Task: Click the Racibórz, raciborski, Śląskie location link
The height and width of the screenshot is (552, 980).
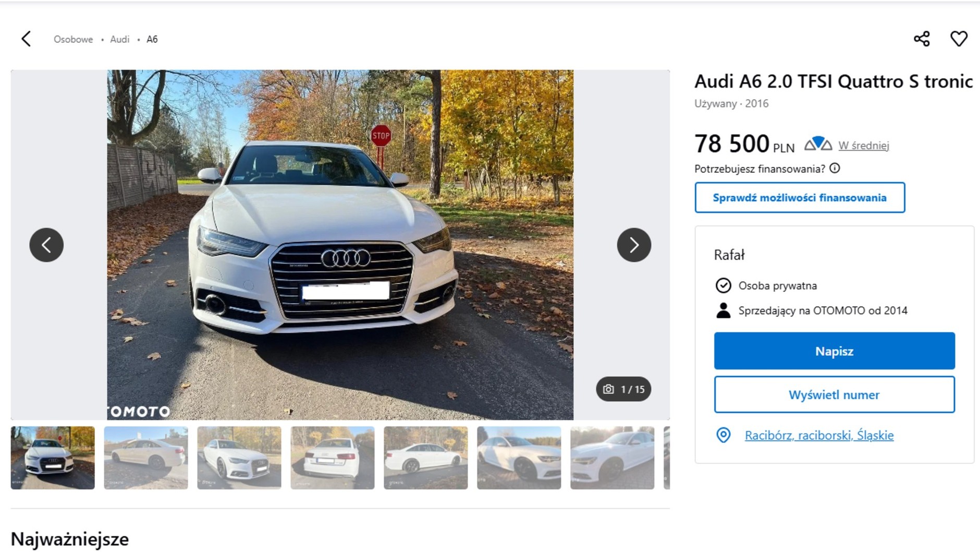Action: [x=819, y=435]
